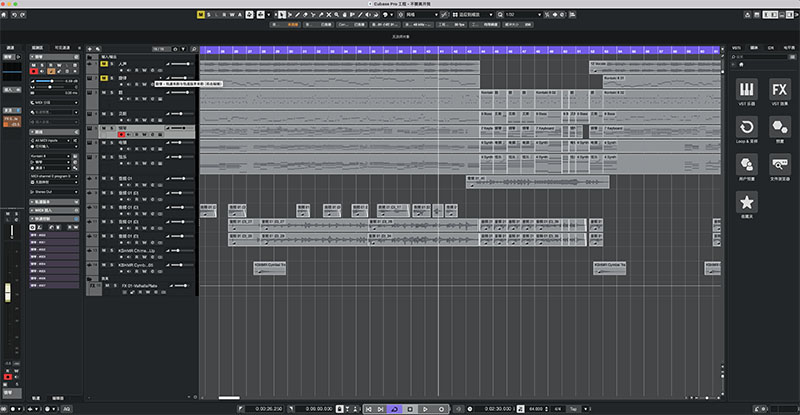Click Go to Left Locator transport button
This screenshot has height=415, width=800.
368,409
